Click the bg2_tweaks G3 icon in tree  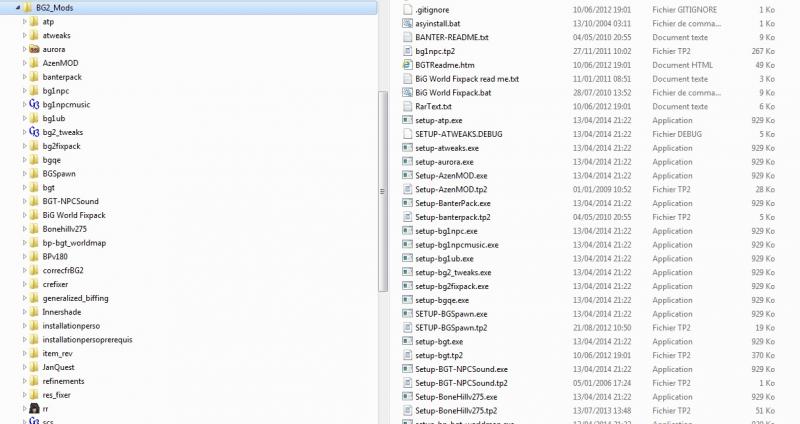coord(34,132)
